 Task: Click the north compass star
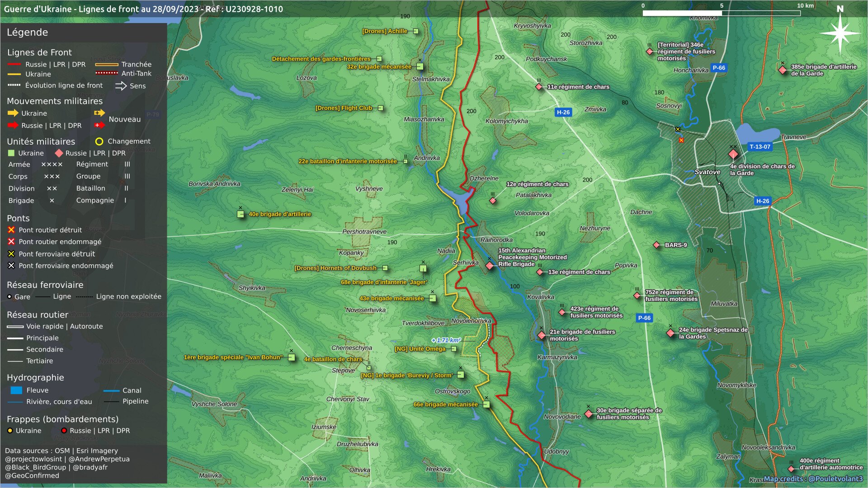point(840,33)
